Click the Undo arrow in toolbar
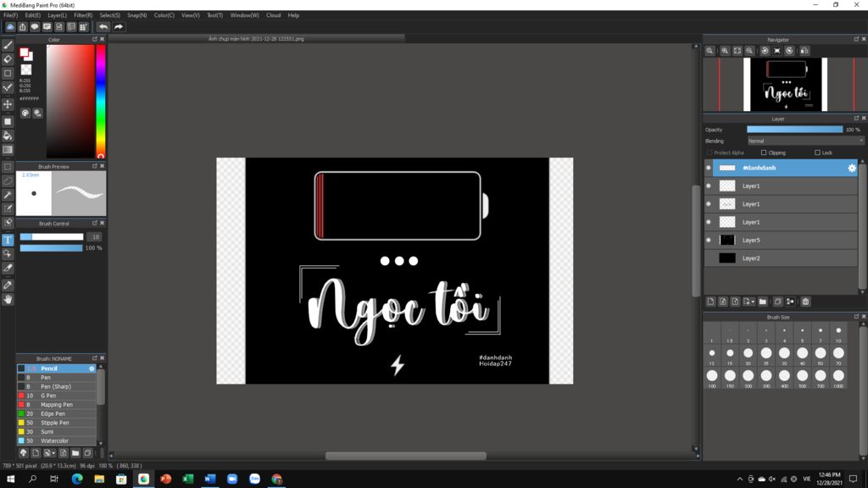 103,26
